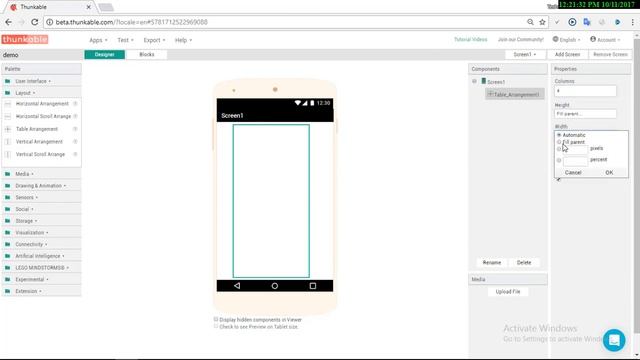The width and height of the screenshot is (640, 360).
Task: Click the Horizontal Arrangement palette icon
Action: 8,104
